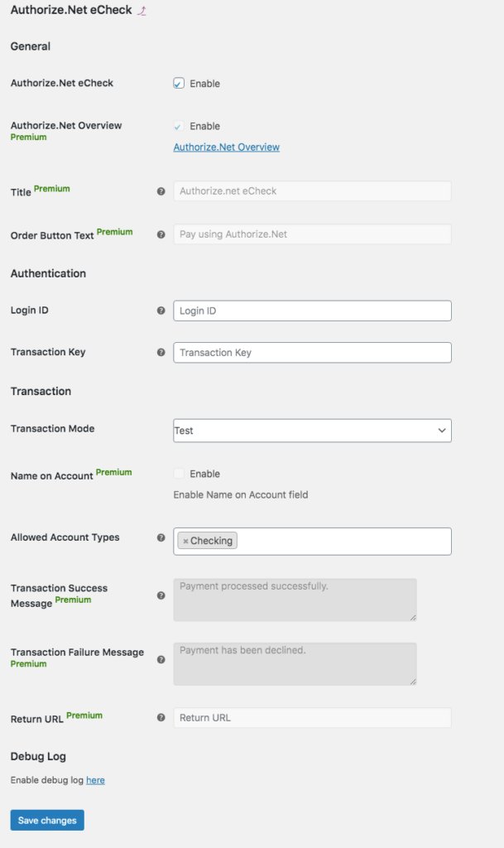Open the Transaction Mode dropdown
The width and height of the screenshot is (504, 848).
pos(312,431)
